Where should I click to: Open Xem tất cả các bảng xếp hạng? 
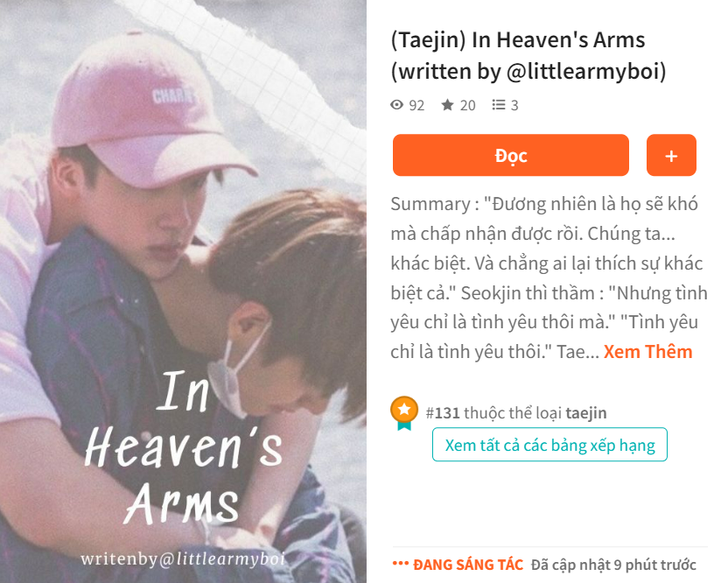pyautogui.click(x=549, y=445)
